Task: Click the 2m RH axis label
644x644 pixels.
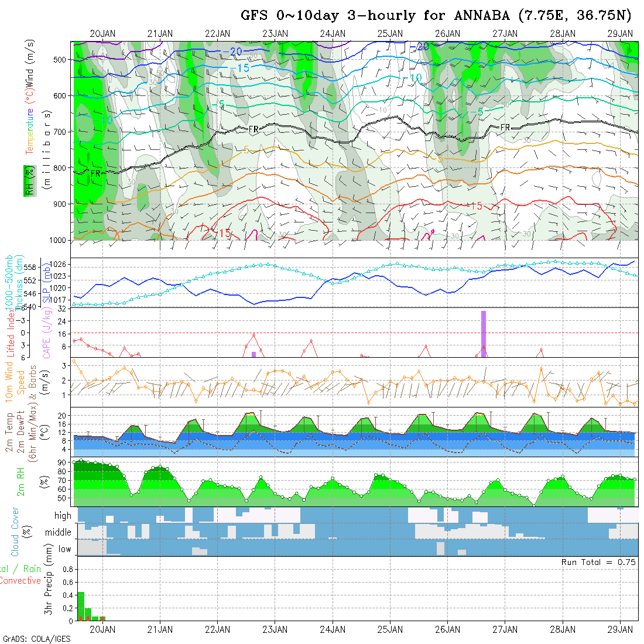Action: [21, 482]
